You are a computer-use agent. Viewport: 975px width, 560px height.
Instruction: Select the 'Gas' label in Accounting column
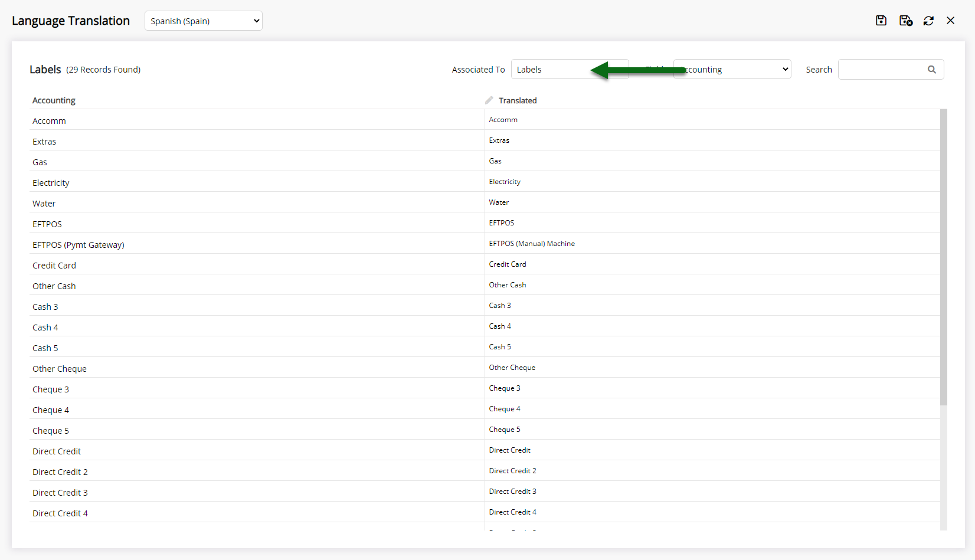tap(40, 162)
